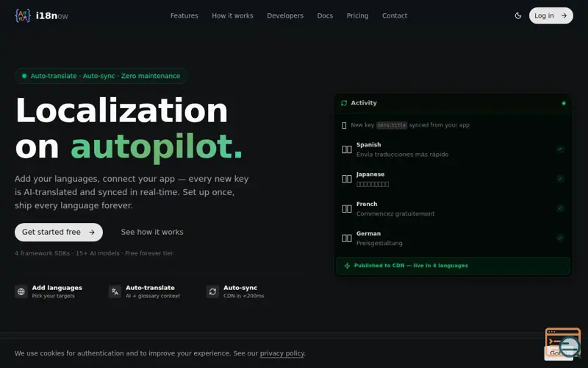Click the French row checkmark
This screenshot has height=368, width=588.
click(560, 208)
